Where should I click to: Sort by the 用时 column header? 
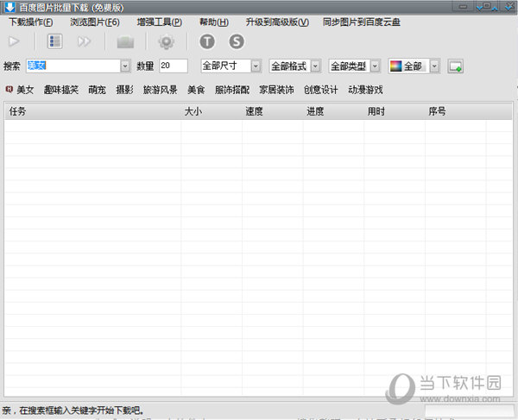tap(395, 111)
